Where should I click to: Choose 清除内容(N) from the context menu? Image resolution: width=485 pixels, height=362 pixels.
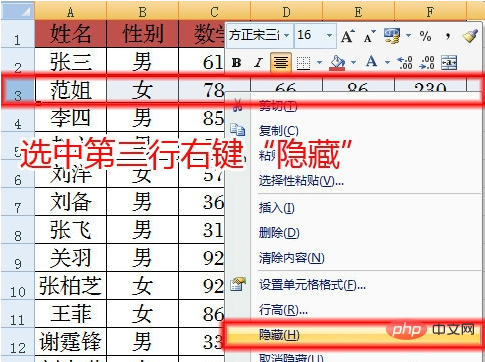coord(292,258)
